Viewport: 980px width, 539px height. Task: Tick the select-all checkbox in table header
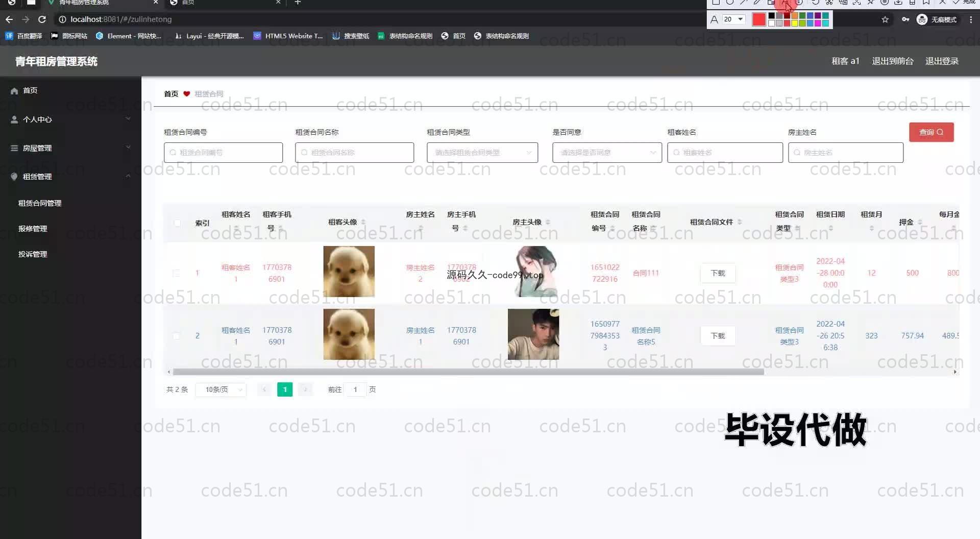pyautogui.click(x=177, y=223)
